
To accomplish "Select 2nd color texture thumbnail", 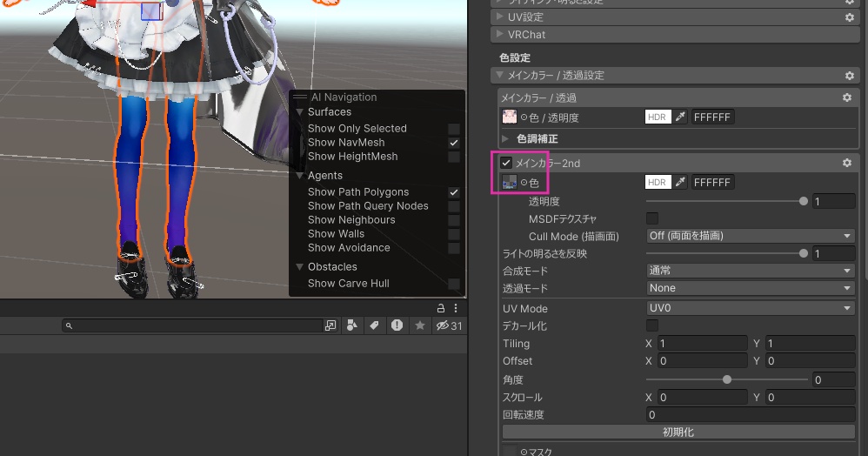I will click(x=510, y=182).
